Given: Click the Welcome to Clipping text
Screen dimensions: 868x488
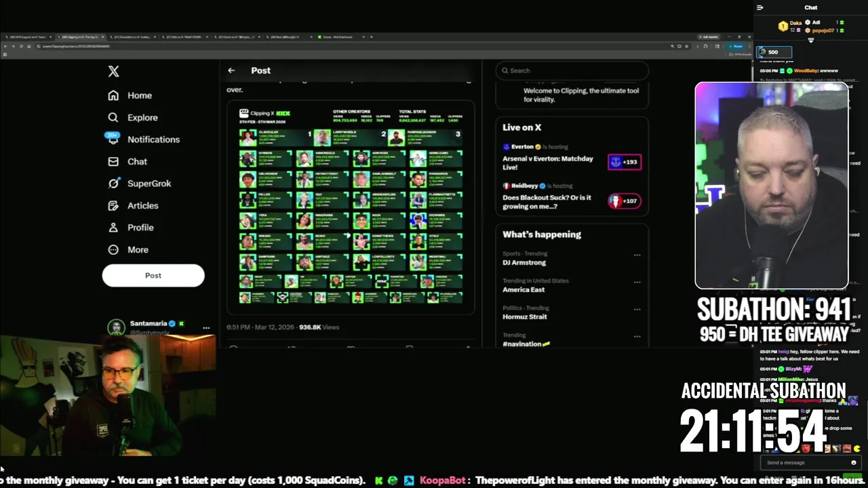Looking at the screenshot, I should (x=581, y=95).
